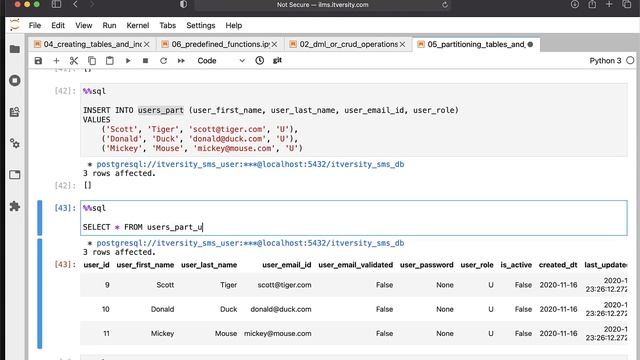Click the JupyterLab logo
Screen dimensions: 640x360
15,25
